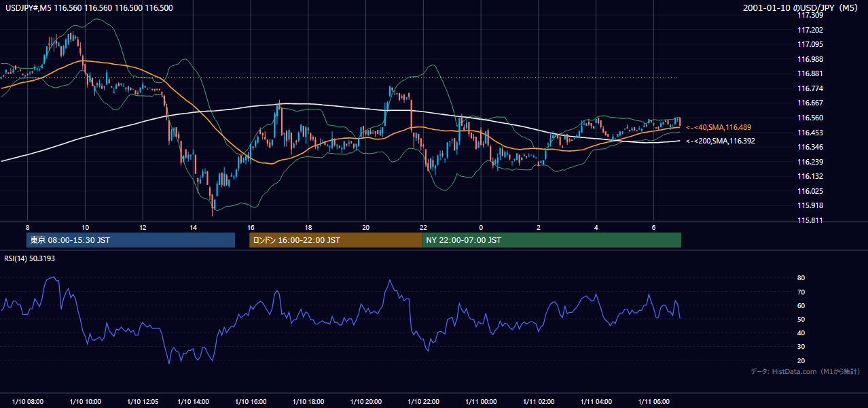Click the 1/10 20:00 time axis label
This screenshot has height=408, width=868.
(366, 401)
